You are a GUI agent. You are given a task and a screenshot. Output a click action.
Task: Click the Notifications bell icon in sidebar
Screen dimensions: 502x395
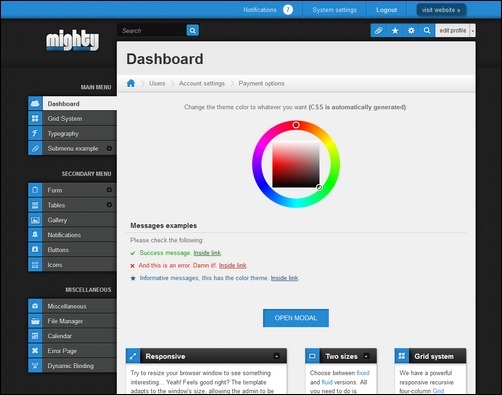point(35,235)
